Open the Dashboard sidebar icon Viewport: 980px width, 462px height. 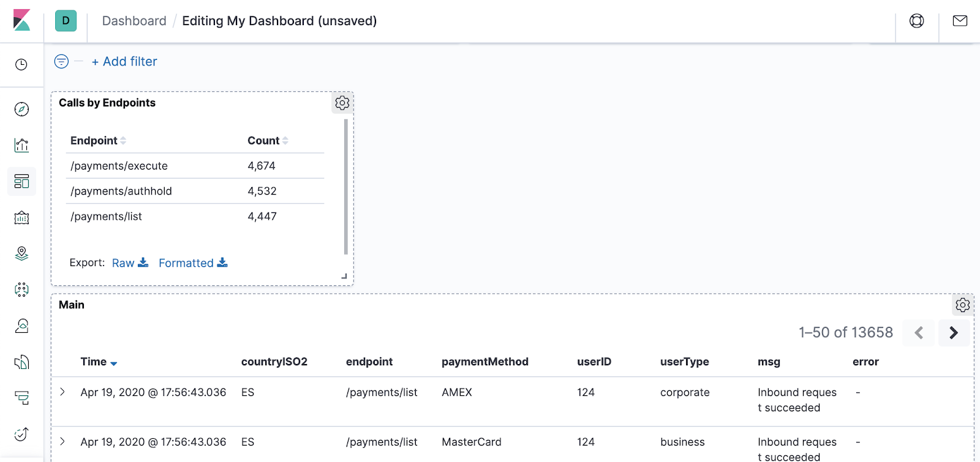pyautogui.click(x=21, y=181)
